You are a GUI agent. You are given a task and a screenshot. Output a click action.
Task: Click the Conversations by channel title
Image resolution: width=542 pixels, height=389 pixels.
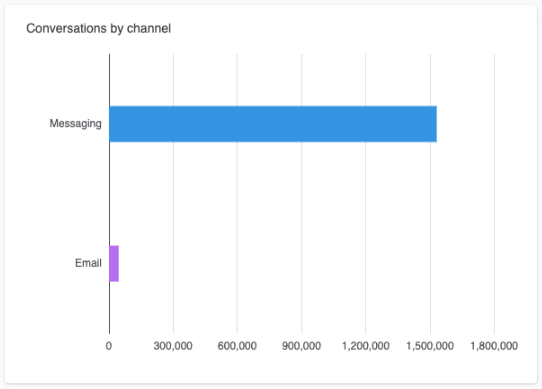tap(99, 28)
